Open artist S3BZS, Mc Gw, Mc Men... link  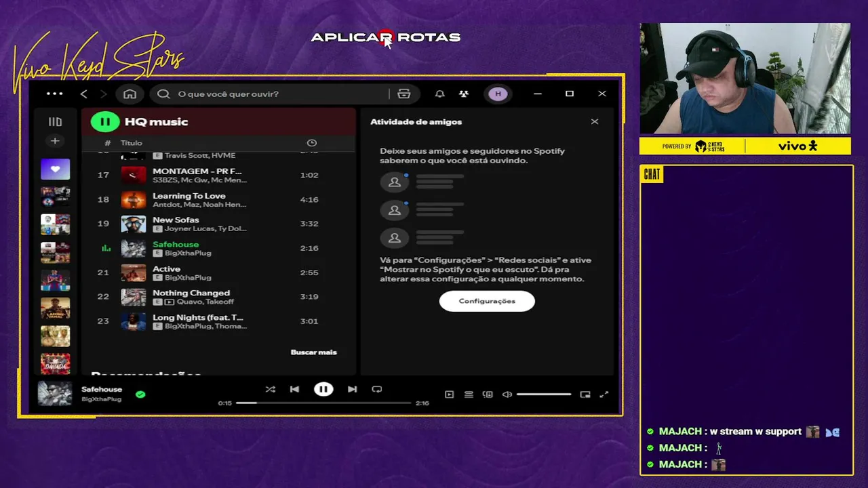pos(199,180)
